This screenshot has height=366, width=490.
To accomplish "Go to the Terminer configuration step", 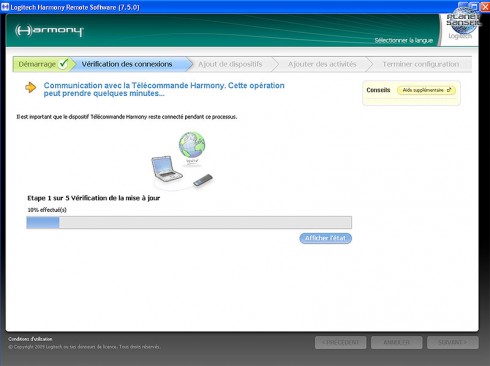I will (x=421, y=64).
